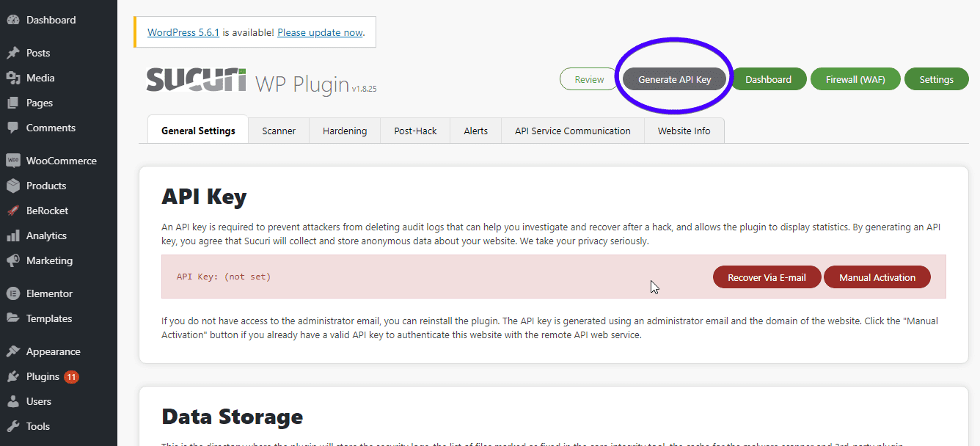Viewport: 980px width, 446px height.
Task: Click the green Settings button
Action: point(937,79)
